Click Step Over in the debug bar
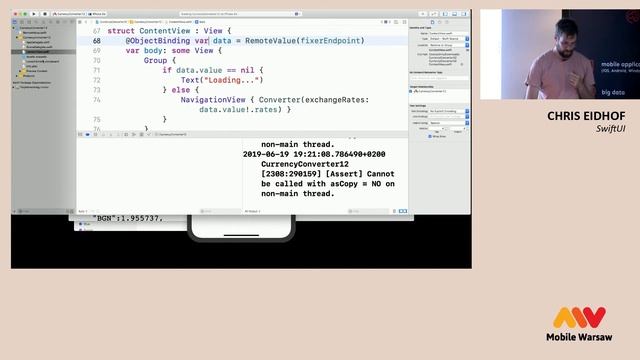The width and height of the screenshot is (640, 360). (103, 134)
